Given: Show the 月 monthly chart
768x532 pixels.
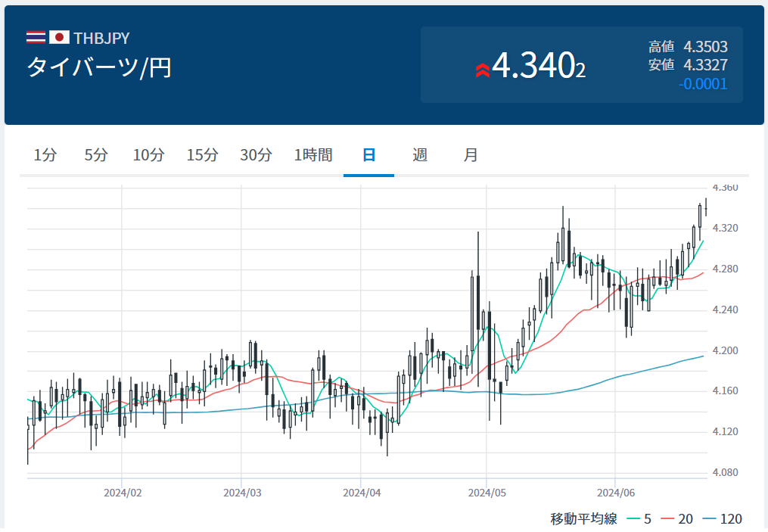Looking at the screenshot, I should point(471,155).
